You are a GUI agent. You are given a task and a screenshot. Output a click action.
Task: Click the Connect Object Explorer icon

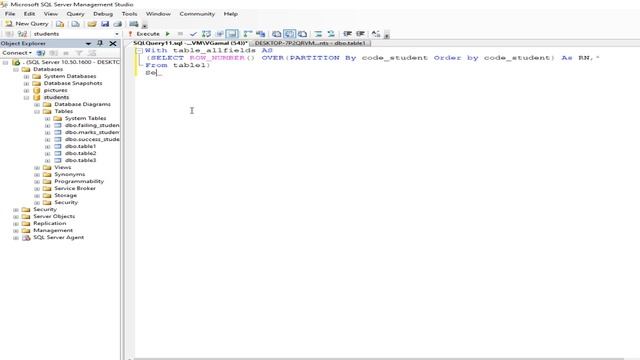point(41,53)
